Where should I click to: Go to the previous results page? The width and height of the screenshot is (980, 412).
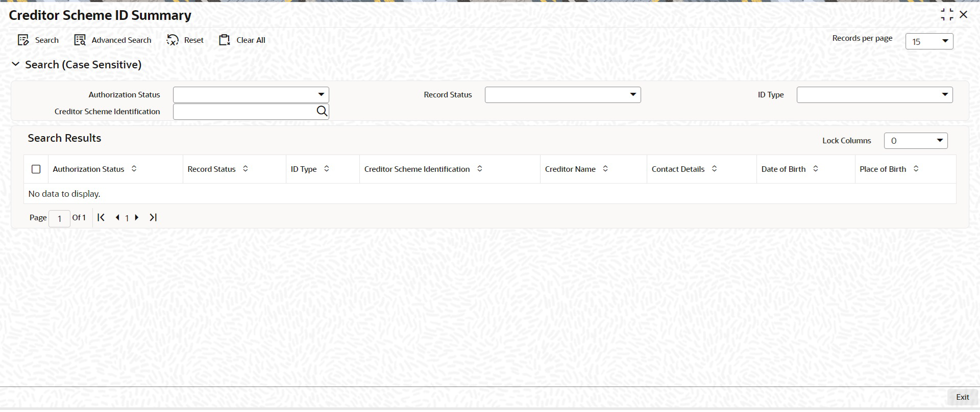click(x=118, y=218)
